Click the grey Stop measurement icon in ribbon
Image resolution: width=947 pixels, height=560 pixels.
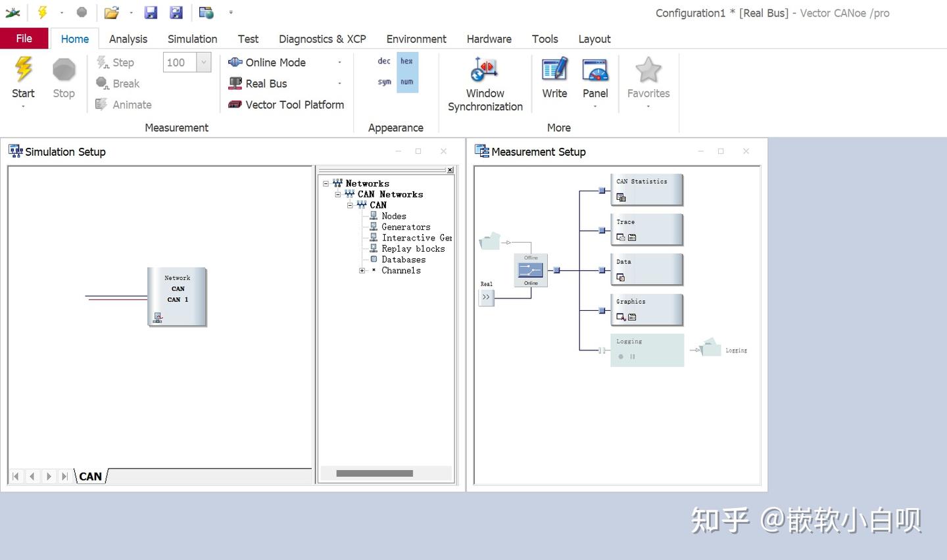[x=64, y=70]
